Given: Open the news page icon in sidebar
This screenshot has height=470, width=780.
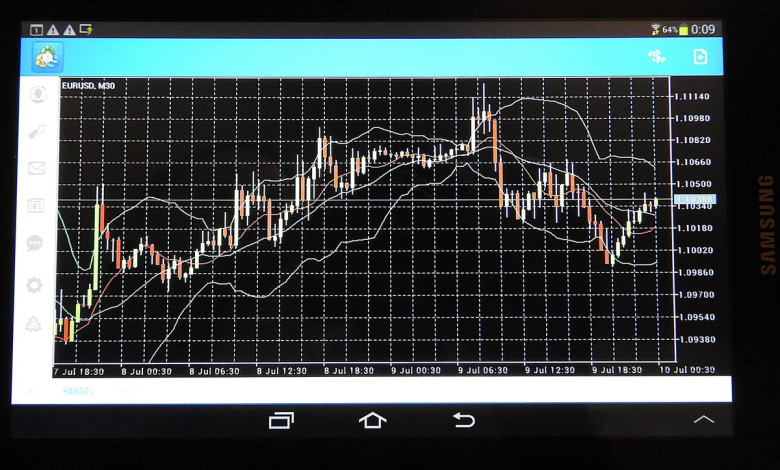Looking at the screenshot, I should (36, 205).
